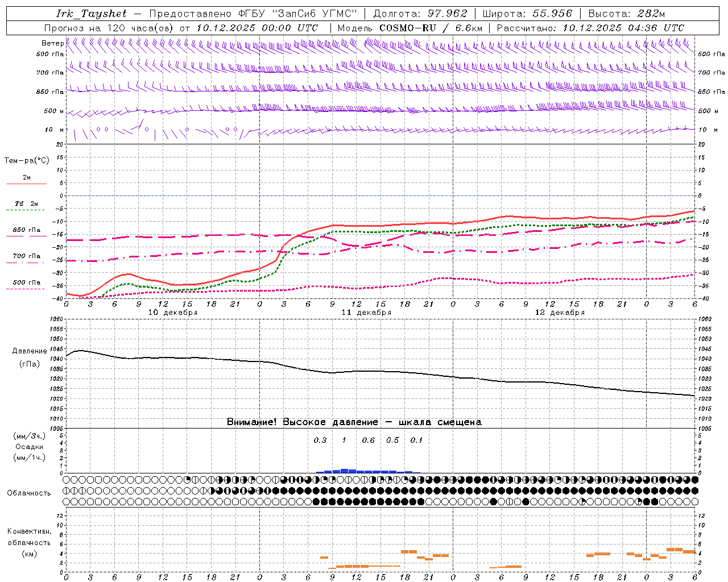The height and width of the screenshot is (582, 728).
Task: Click the (мм/1ч.) unit label
Action: coord(30,458)
